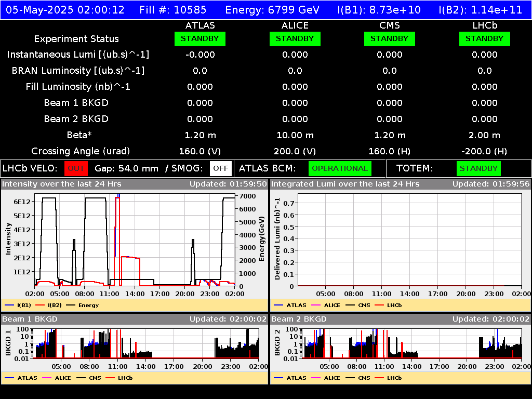Click the Energy(GeV) axis label
The width and height of the screenshot is (532, 399).
click(261, 239)
